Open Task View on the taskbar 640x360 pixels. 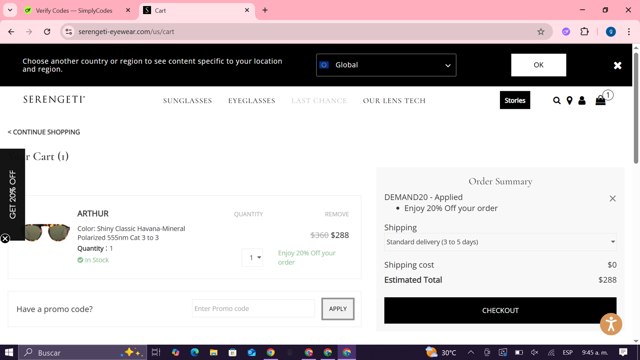tap(156, 352)
